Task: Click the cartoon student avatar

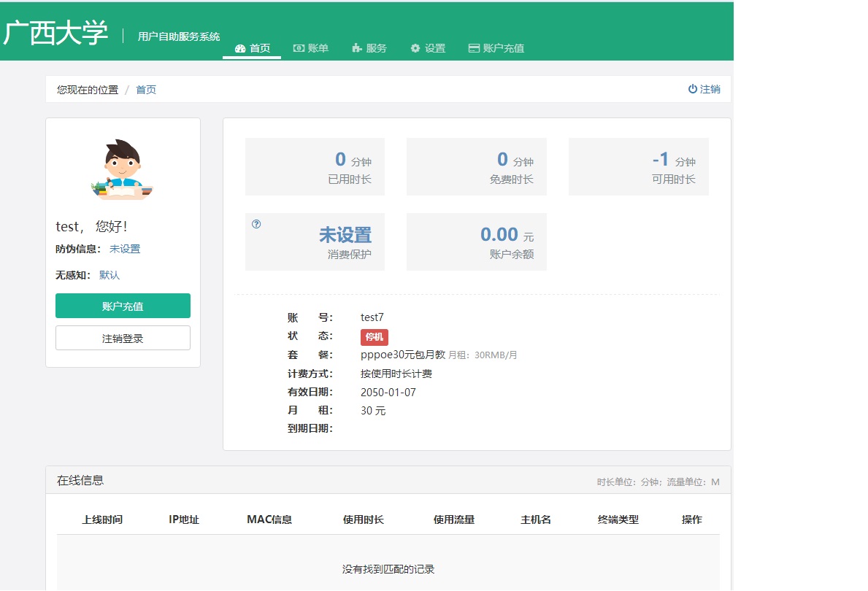Action: pos(122,169)
